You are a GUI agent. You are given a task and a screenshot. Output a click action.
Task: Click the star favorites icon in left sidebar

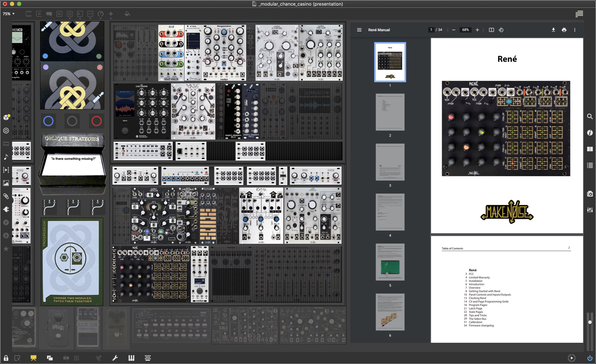(x=6, y=249)
